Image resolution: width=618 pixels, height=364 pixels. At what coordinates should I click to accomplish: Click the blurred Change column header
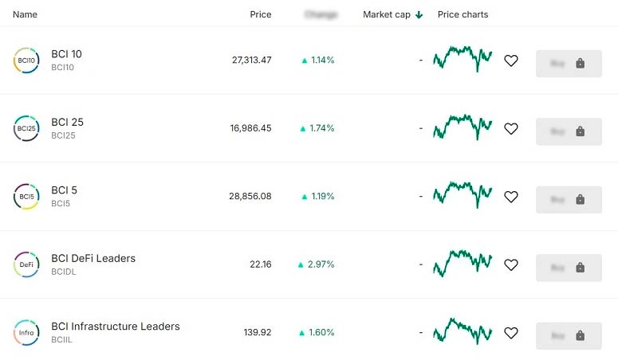tap(321, 15)
